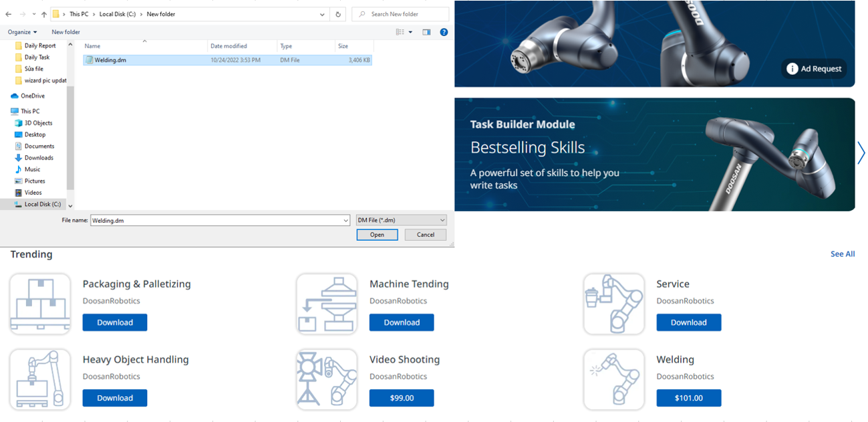Open Daily Task folder in sidebar

tap(37, 57)
